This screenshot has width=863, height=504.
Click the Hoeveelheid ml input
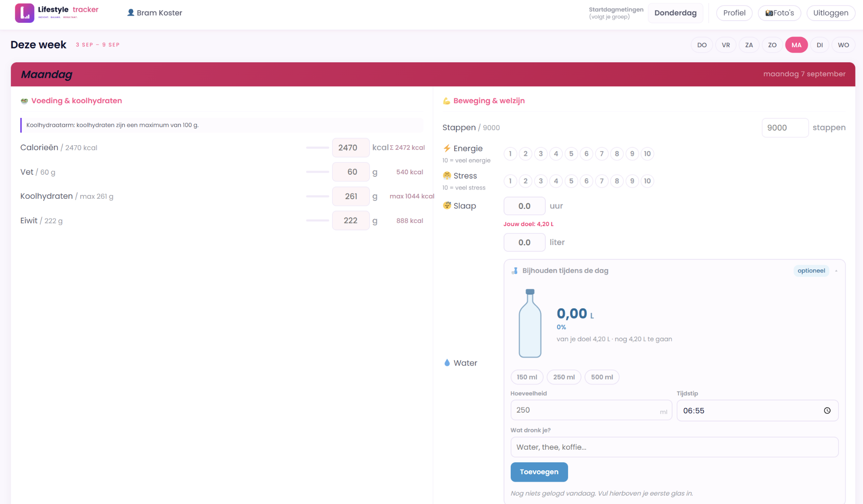click(591, 410)
